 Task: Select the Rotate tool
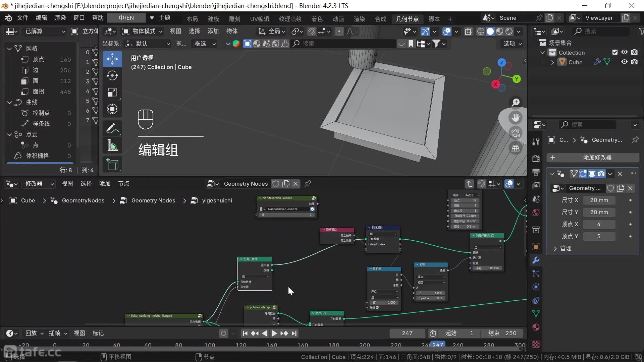pos(112,75)
